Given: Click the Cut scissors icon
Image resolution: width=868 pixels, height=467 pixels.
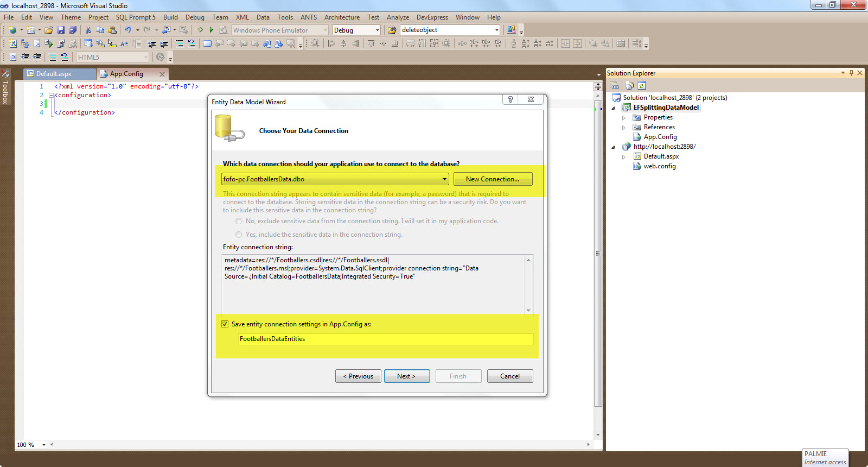Looking at the screenshot, I should (88, 30).
